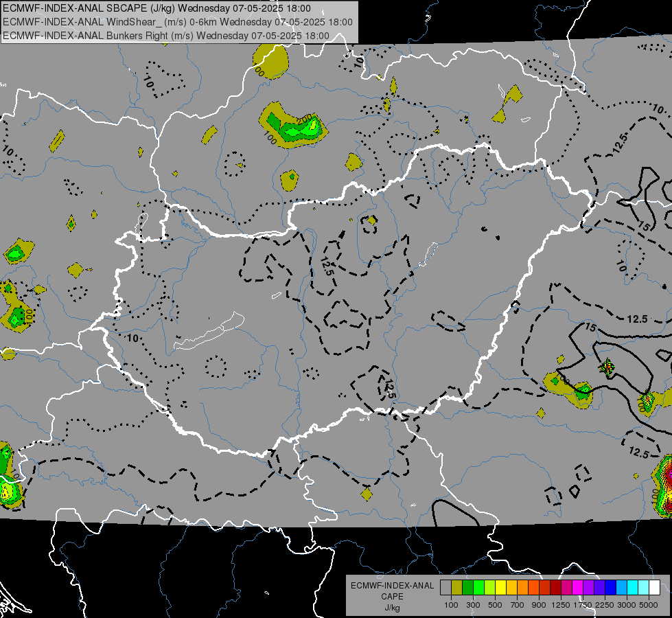672x618 pixels.
Task: Click the 3000 value in the legend
Action: coord(627,605)
